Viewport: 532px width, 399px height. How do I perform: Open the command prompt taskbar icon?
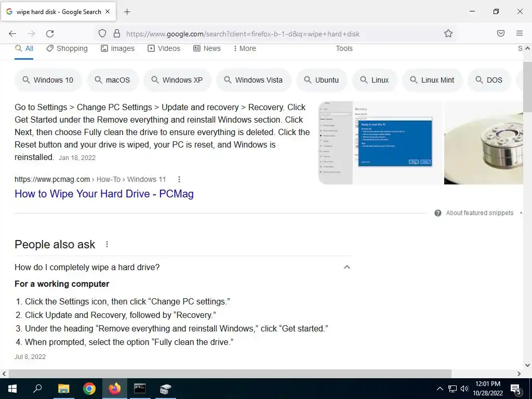point(140,389)
